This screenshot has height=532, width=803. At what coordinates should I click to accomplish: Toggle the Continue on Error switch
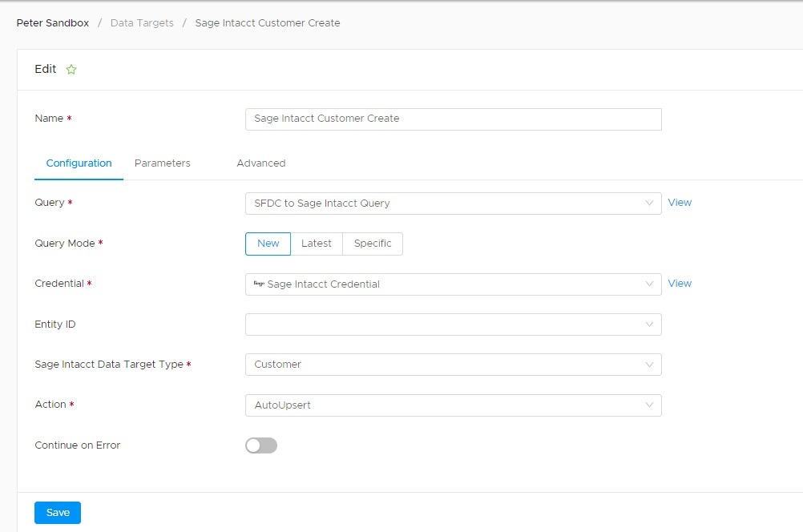[x=261, y=445]
